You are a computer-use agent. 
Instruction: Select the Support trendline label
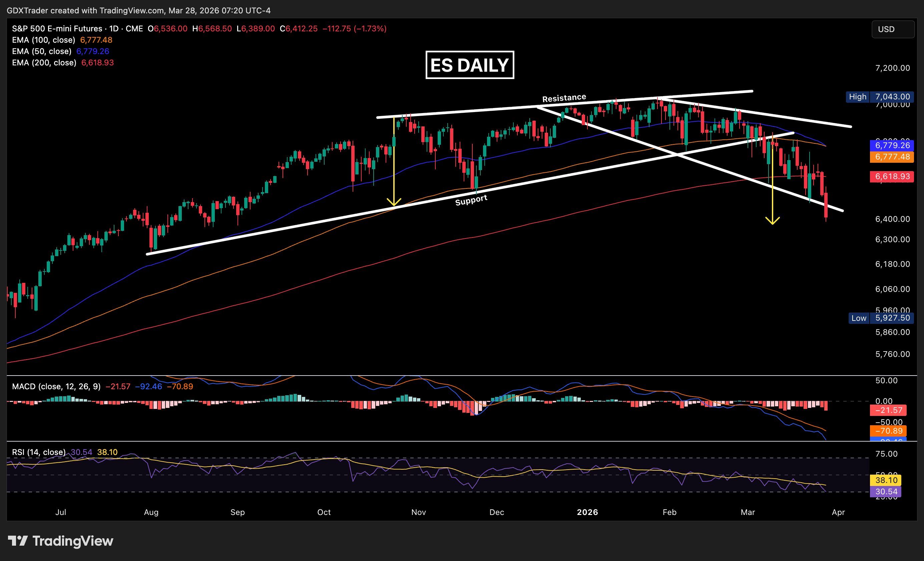click(471, 200)
